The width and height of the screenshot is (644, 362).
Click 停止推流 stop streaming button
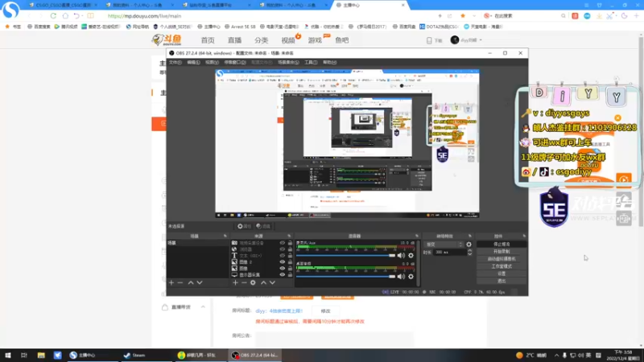[502, 245]
